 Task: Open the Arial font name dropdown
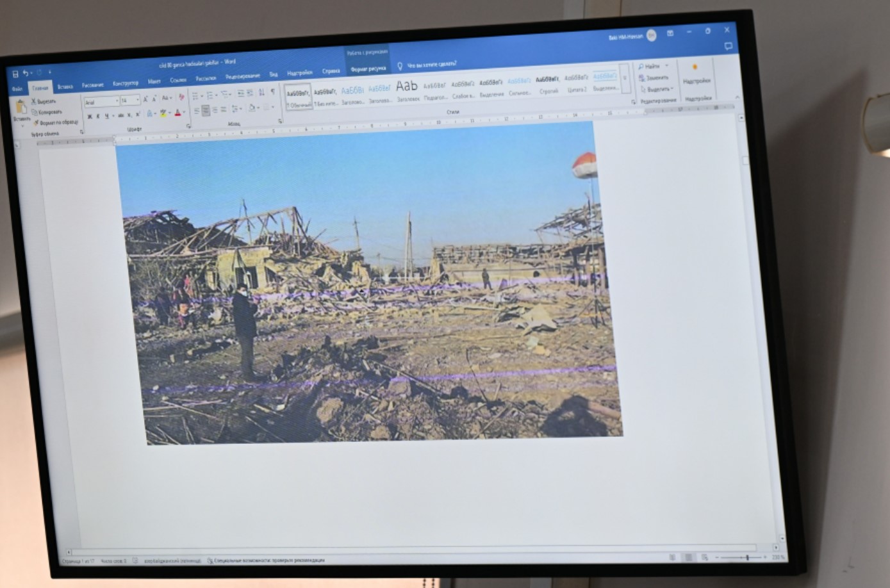(x=101, y=101)
